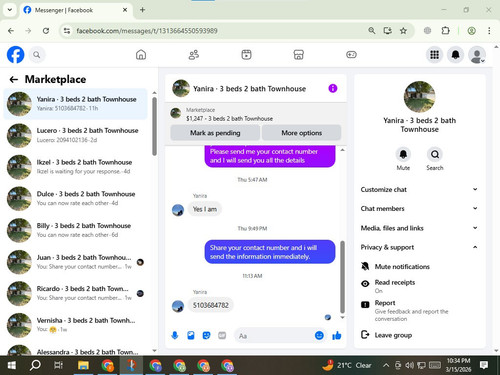The height and width of the screenshot is (375, 500).
Task: Click More options button
Action: 302,133
